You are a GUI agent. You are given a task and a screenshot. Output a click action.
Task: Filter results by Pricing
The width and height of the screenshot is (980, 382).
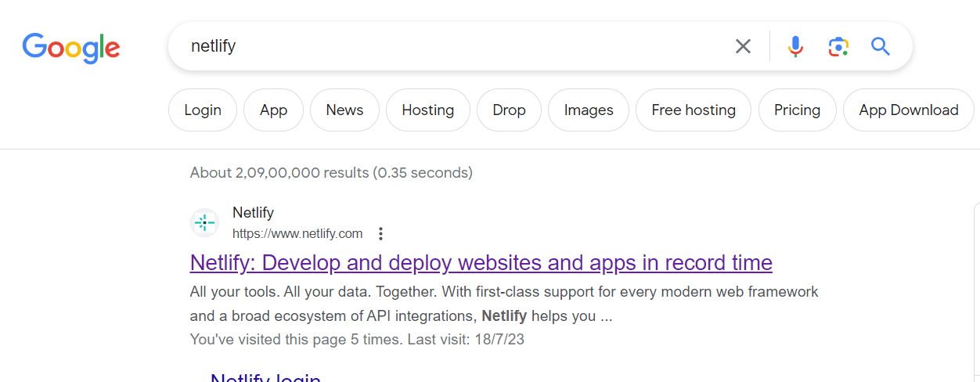pyautogui.click(x=797, y=110)
